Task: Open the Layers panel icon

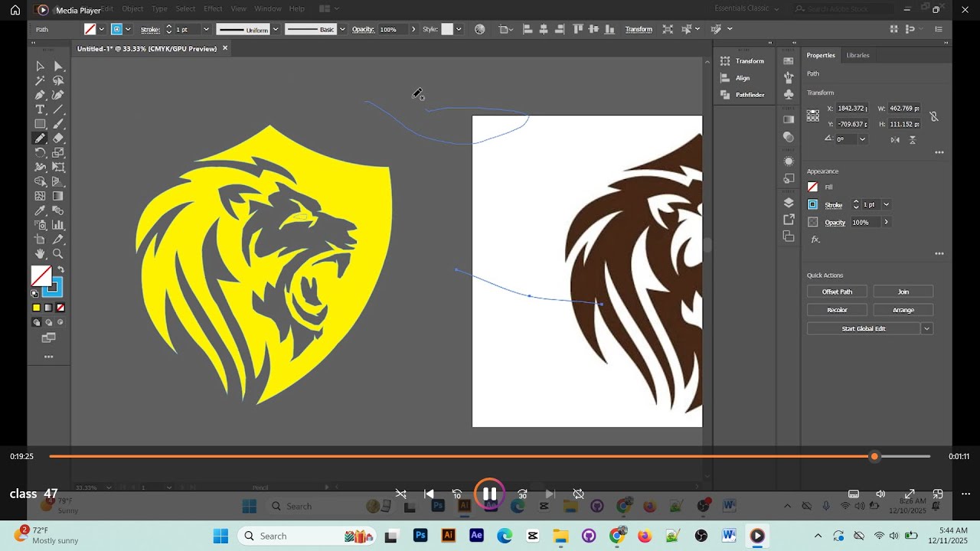Action: (789, 203)
